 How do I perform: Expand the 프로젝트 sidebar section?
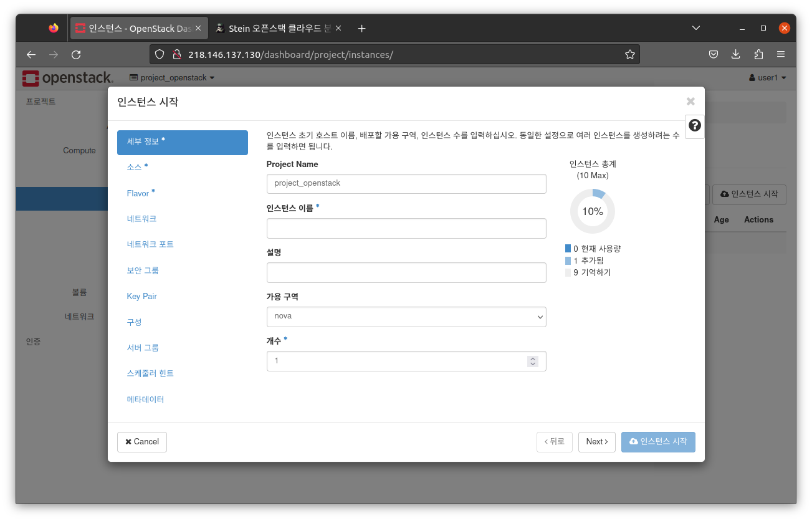pyautogui.click(x=41, y=102)
